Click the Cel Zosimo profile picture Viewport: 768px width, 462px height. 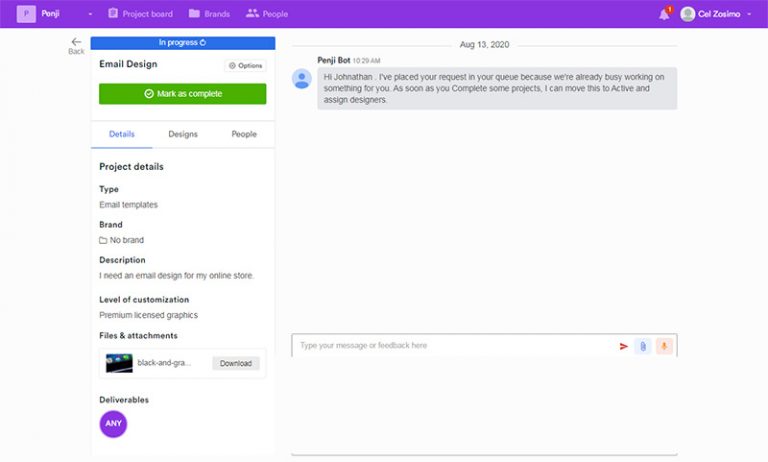click(x=687, y=14)
